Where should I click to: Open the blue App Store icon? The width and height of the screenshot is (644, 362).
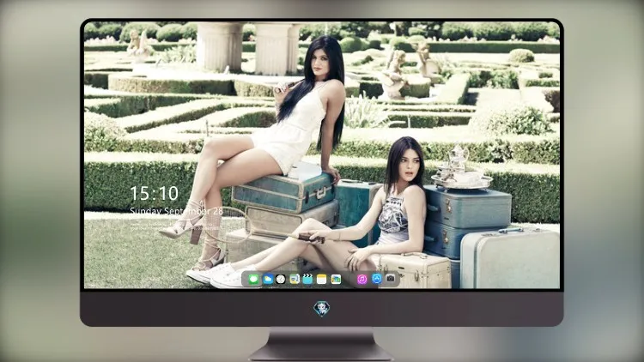point(377,279)
